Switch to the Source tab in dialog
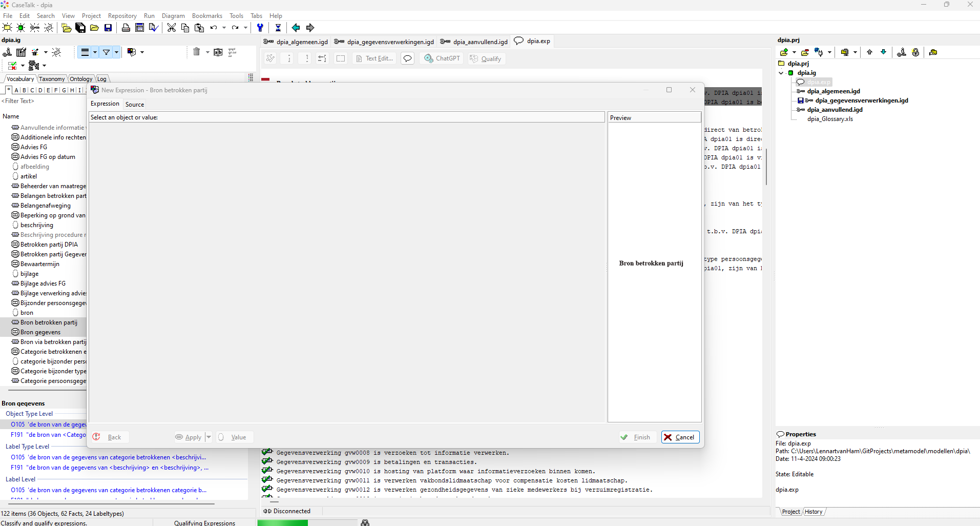Screen dimensions: 980x526 coord(135,104)
